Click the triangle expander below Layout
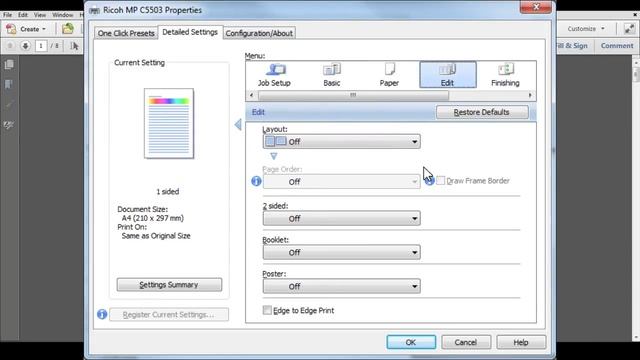This screenshot has height=360, width=640. (x=273, y=156)
